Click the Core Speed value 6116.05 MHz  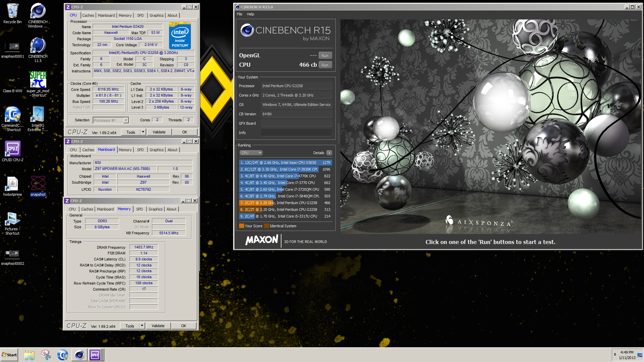pos(108,89)
